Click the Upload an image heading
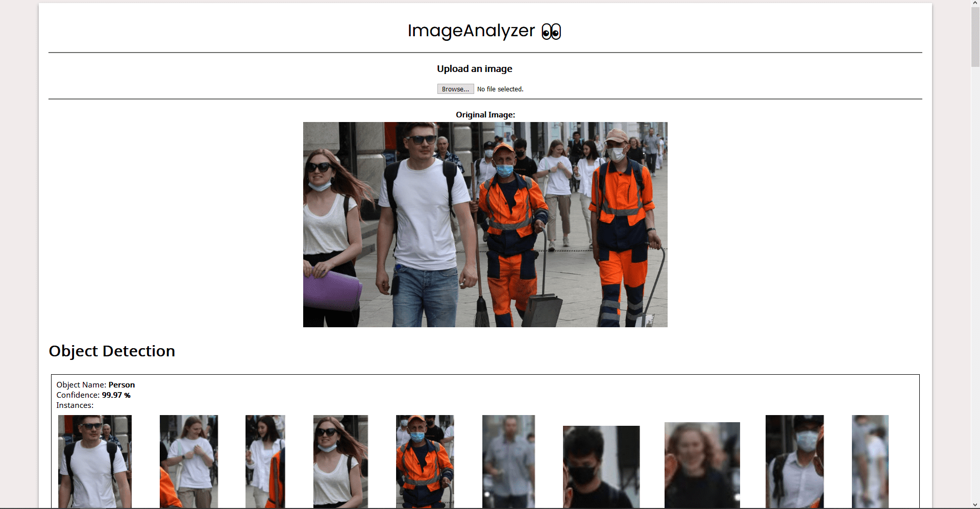The width and height of the screenshot is (980, 509). [475, 68]
